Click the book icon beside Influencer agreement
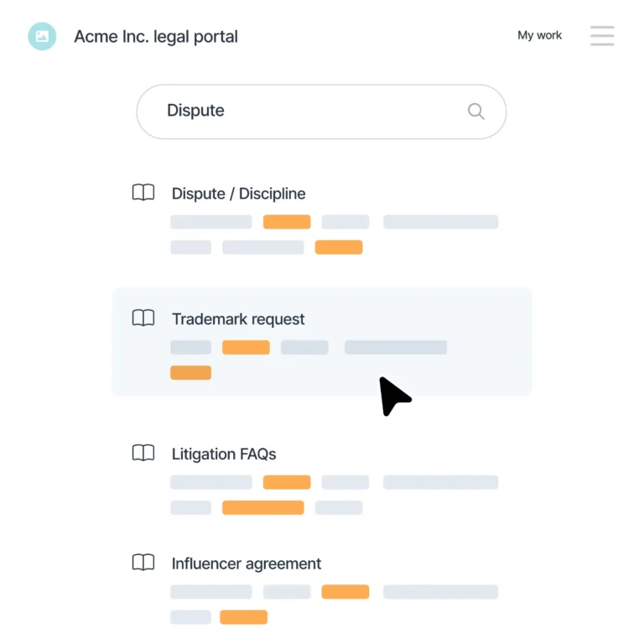Screen dimensions: 644x644 [143, 563]
